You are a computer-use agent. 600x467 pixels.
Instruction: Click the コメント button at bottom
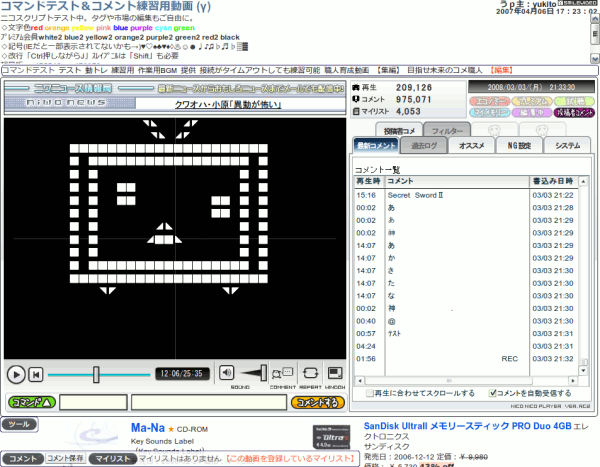(23, 459)
